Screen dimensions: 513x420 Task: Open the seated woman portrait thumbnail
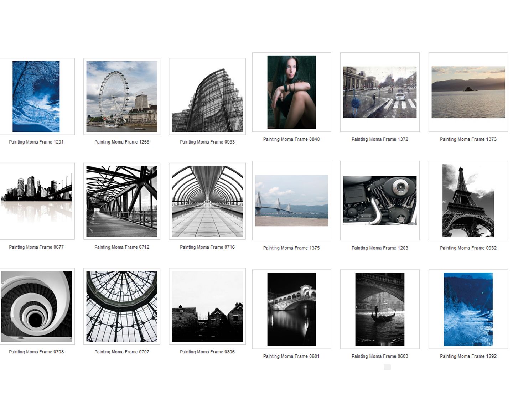pyautogui.click(x=291, y=92)
